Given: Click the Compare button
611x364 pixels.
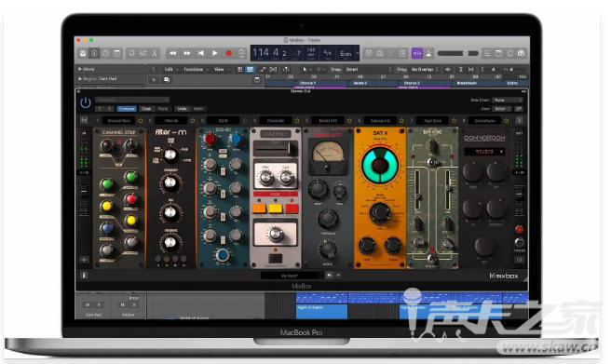Looking at the screenshot, I should pyautogui.click(x=127, y=109).
